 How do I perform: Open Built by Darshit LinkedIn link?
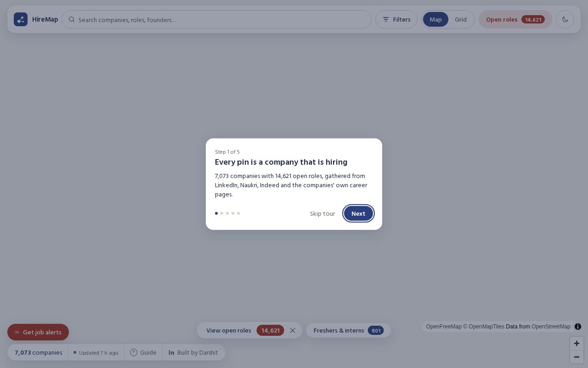(193, 352)
